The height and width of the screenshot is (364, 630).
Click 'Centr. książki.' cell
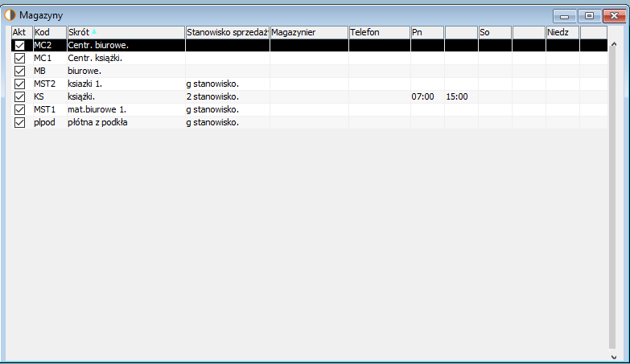coord(126,58)
